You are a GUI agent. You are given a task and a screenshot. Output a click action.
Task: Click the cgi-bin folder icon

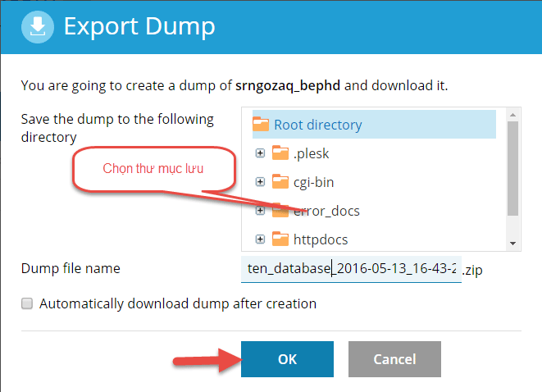[281, 182]
